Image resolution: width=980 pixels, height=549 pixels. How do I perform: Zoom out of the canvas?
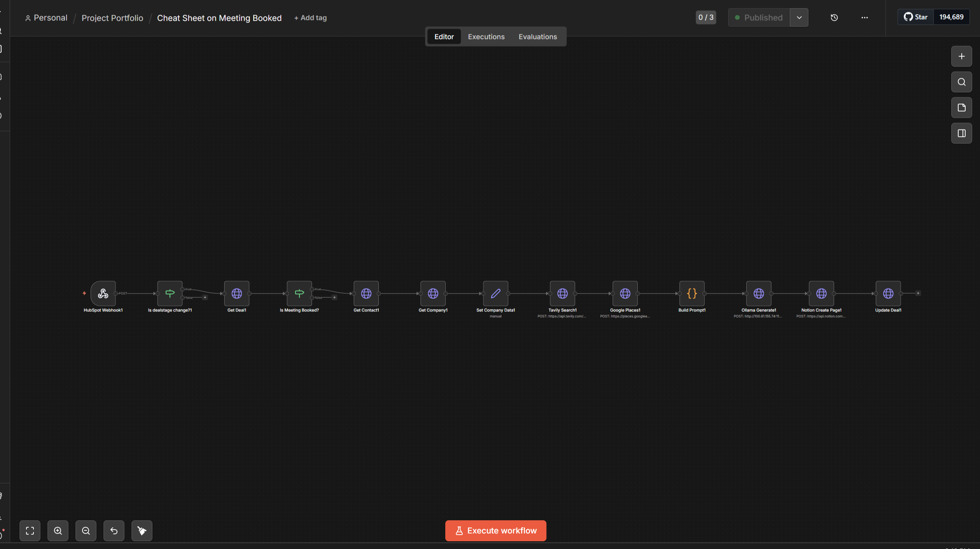click(86, 531)
